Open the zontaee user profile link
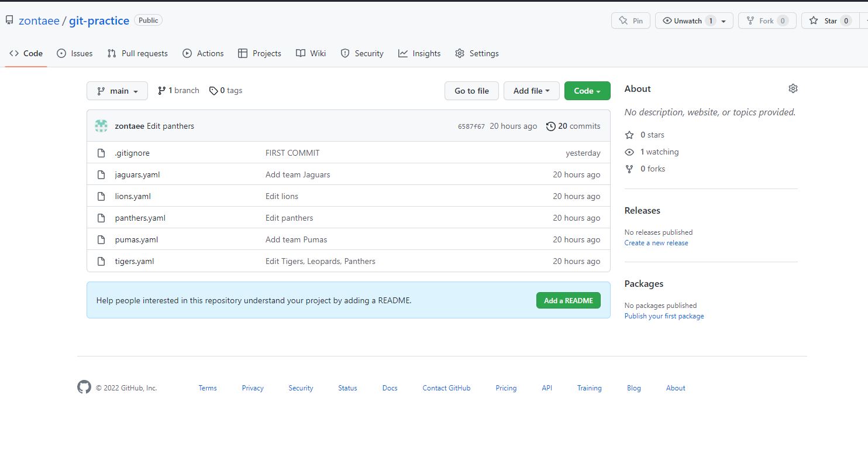868x456 pixels. pyautogui.click(x=39, y=20)
